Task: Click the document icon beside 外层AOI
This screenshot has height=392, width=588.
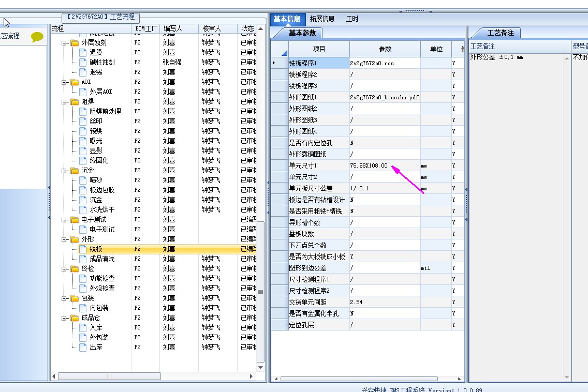Action: [83, 92]
